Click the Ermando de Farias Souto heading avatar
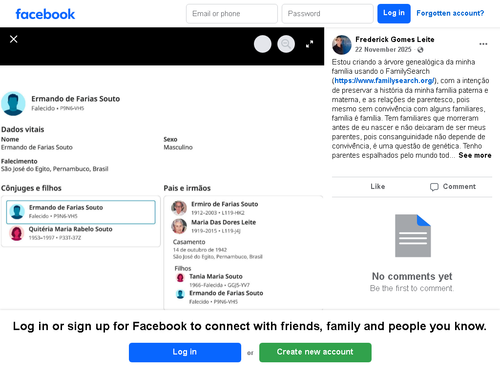Screen dimensions: 500x375 point(13,104)
